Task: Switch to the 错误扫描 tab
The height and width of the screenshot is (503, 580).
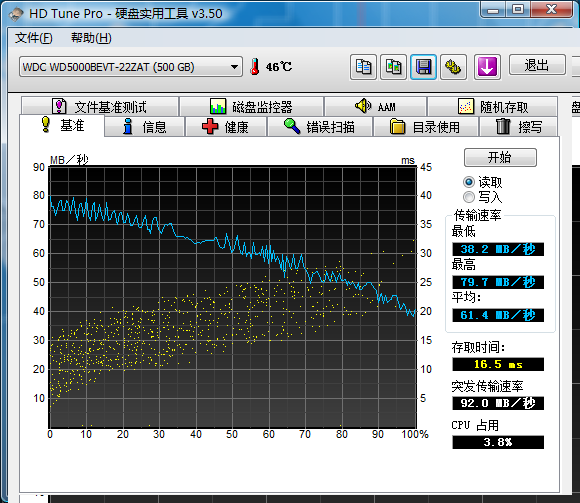Action: [320, 127]
